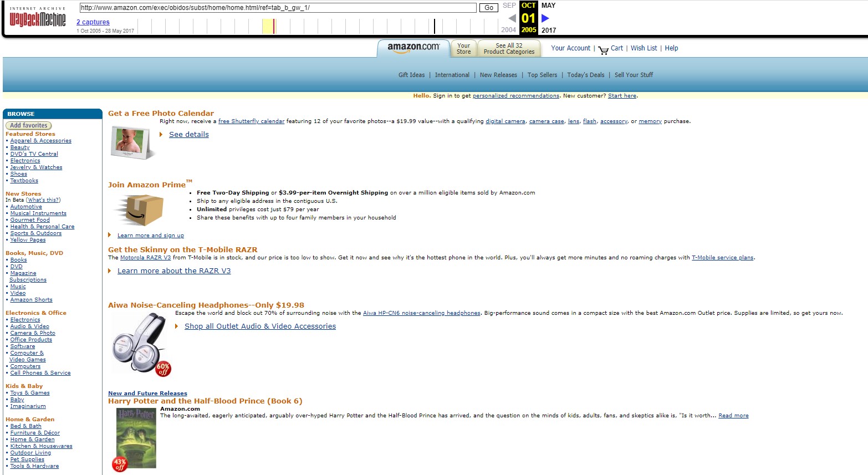Click the shopping cart icon
This screenshot has width=868, height=475.
click(604, 50)
